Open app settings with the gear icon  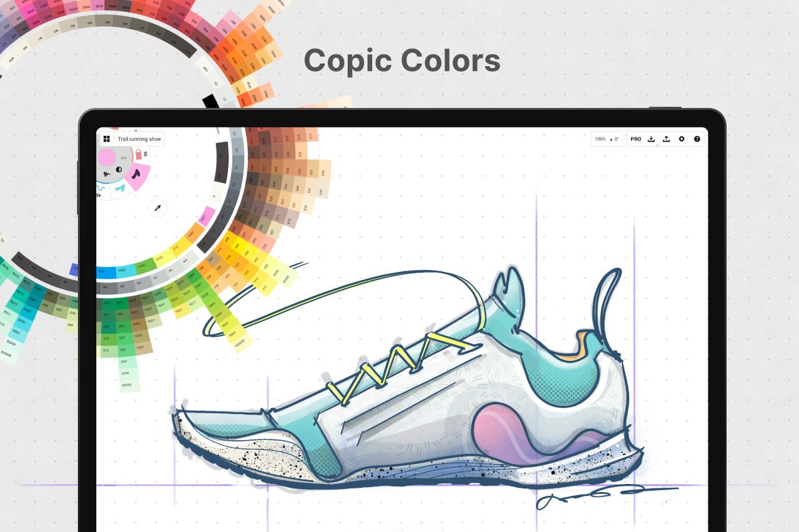pos(682,139)
